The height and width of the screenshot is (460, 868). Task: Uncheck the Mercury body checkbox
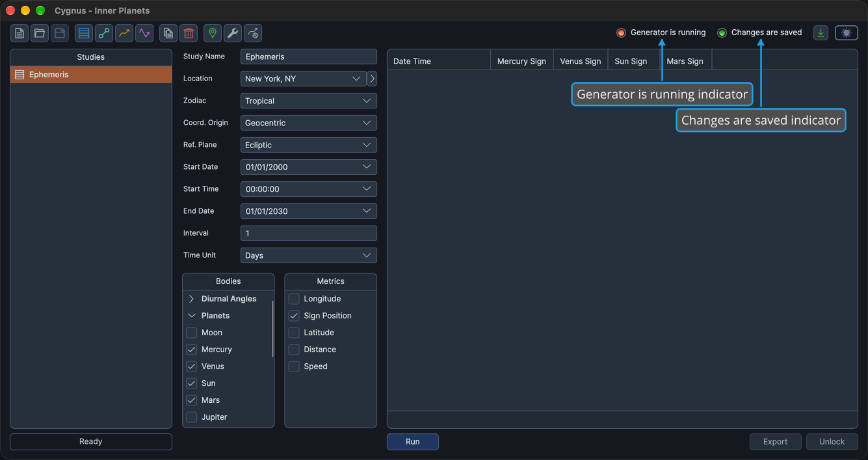pyautogui.click(x=192, y=350)
